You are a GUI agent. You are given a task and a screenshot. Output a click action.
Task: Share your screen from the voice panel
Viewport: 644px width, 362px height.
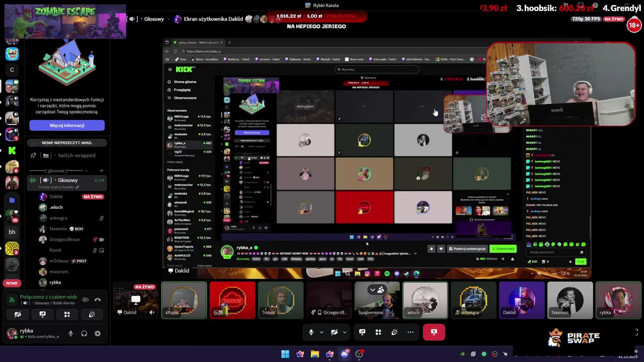click(x=42, y=314)
